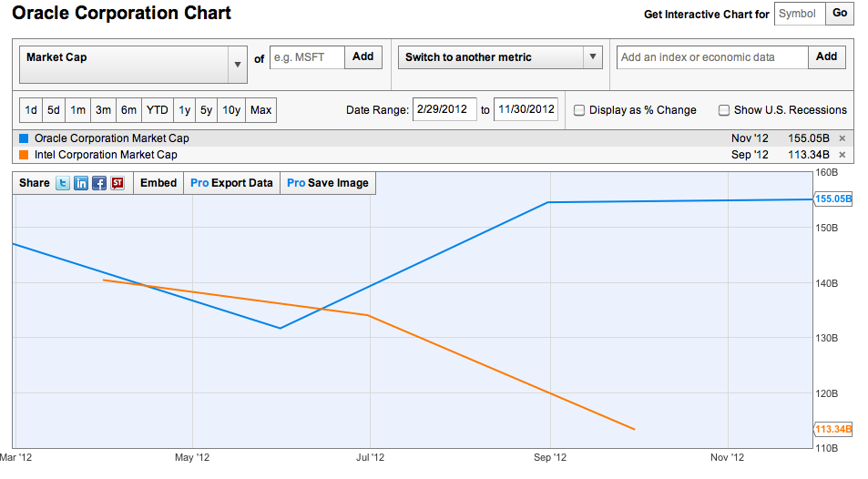Click Go next to Symbol field
Image resolution: width=868 pixels, height=479 pixels.
[x=840, y=14]
